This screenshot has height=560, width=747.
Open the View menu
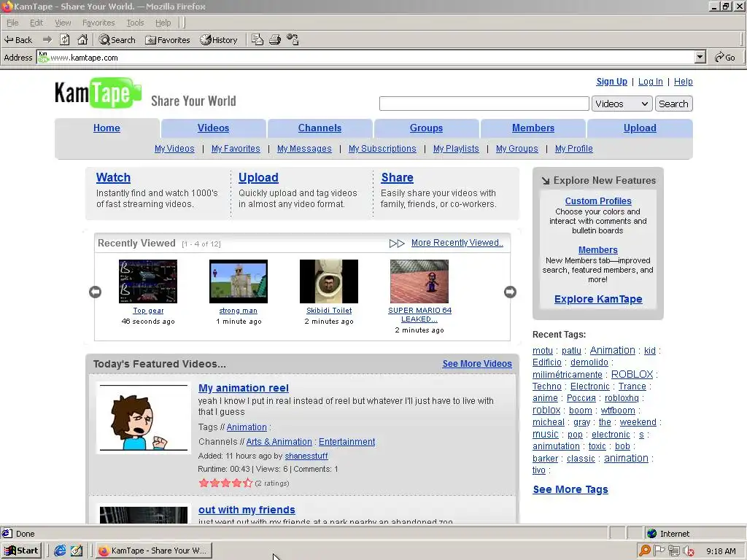point(63,23)
